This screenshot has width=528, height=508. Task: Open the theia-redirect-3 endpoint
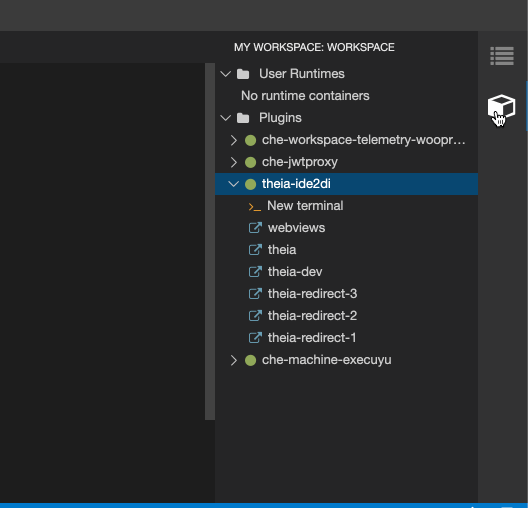(x=312, y=294)
